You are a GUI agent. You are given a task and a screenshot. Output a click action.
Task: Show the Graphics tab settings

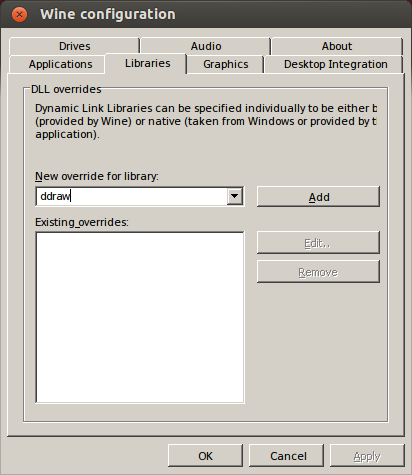226,64
